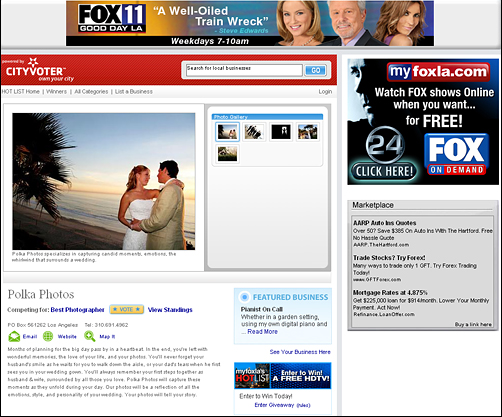
Task: Click the Enter Giveaway link
Action: tap(274, 405)
